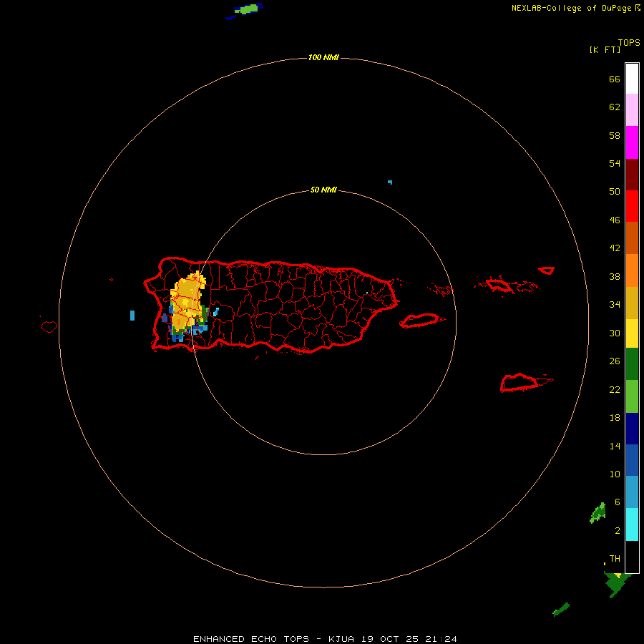Viewport: 644px width, 644px height.
Task: Click the legend value '26'
Action: click(615, 361)
